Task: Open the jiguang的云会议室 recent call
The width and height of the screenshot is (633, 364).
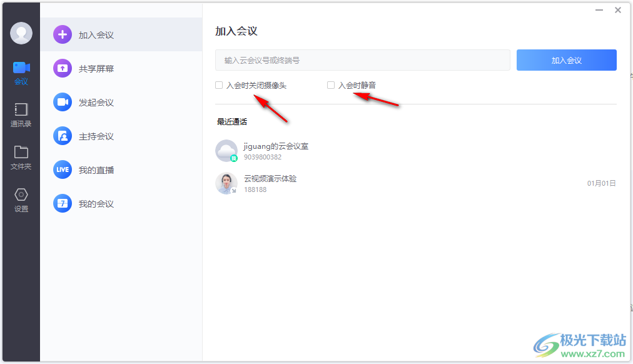Action: (416, 151)
